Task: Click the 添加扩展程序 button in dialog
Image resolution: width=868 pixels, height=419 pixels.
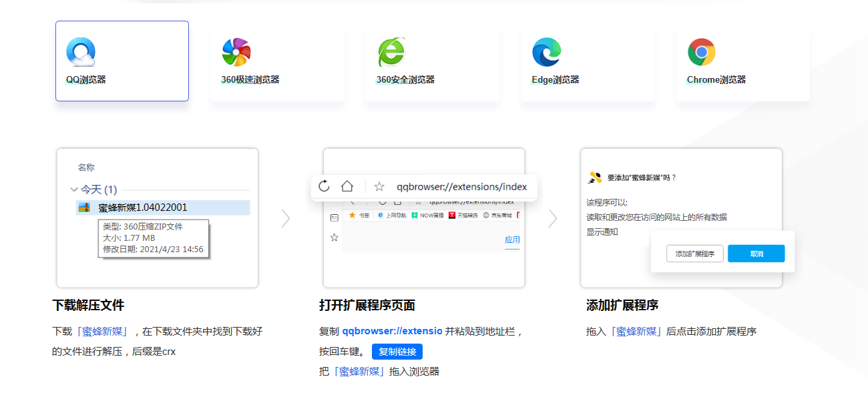Action: click(694, 254)
